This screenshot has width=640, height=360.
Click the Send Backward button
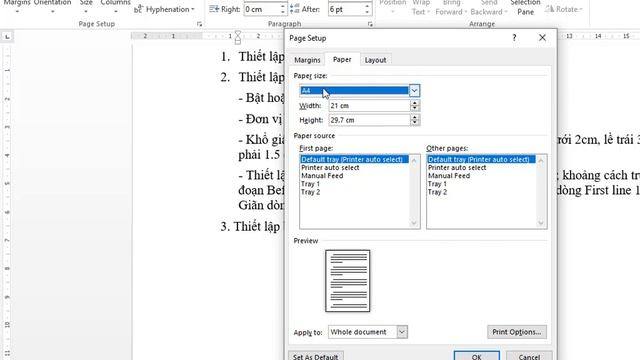coord(489,7)
